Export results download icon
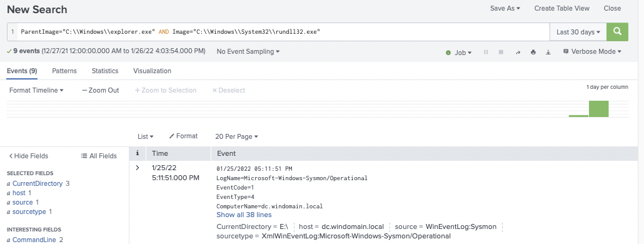The width and height of the screenshot is (644, 244). [548, 52]
